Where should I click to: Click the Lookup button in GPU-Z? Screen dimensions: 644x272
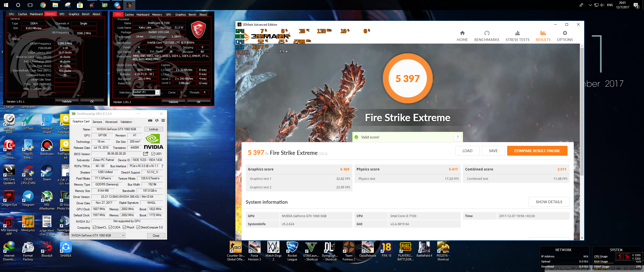[154, 129]
